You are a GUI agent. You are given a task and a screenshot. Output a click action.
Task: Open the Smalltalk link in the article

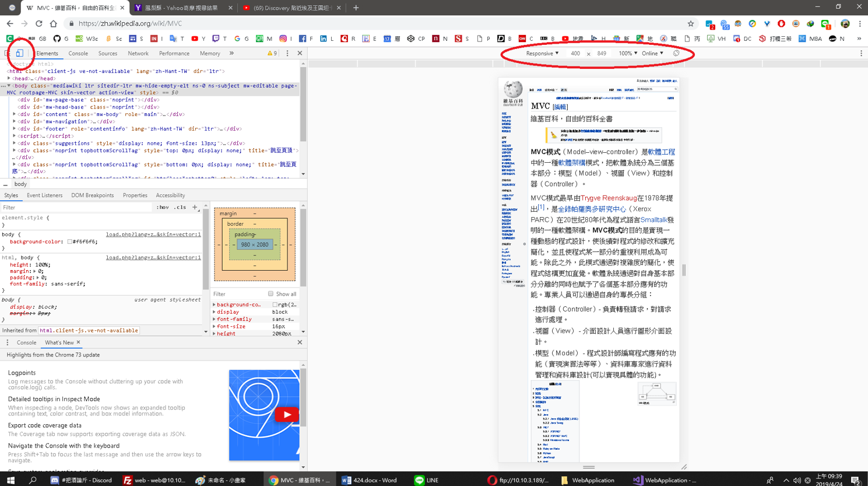(x=654, y=220)
